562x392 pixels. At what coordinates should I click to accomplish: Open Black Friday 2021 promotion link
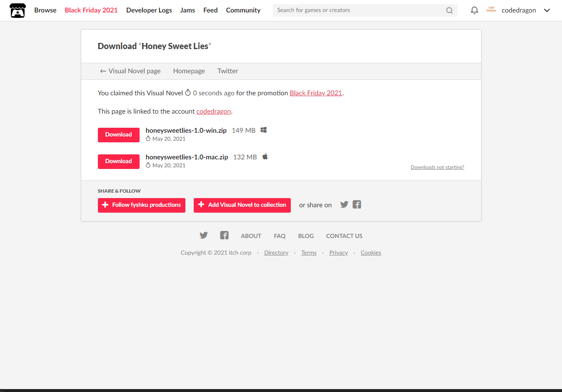click(x=316, y=93)
